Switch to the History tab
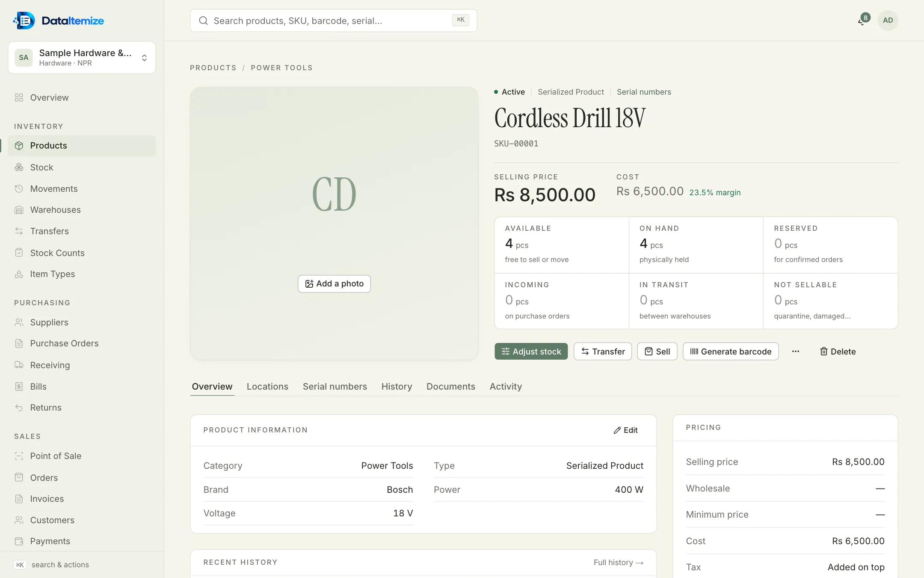 click(397, 387)
